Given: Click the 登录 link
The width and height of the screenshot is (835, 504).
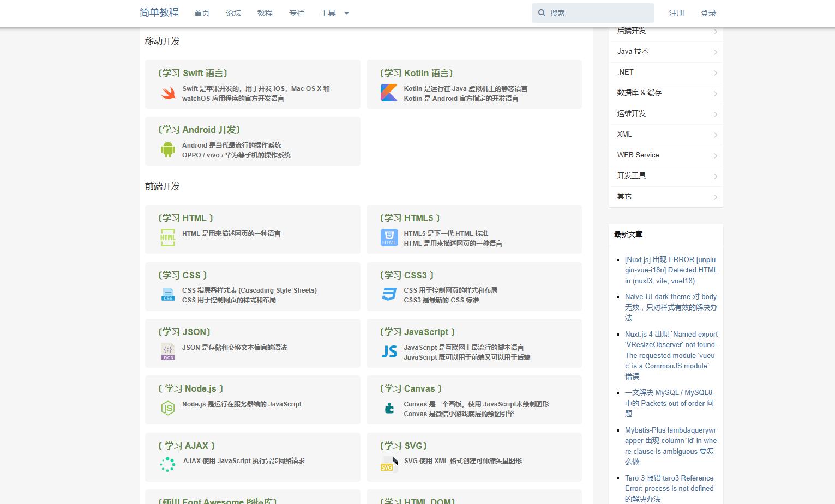Looking at the screenshot, I should coord(708,13).
